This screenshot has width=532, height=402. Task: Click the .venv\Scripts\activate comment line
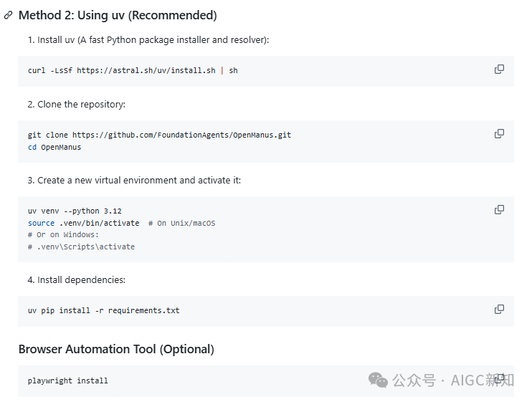81,247
